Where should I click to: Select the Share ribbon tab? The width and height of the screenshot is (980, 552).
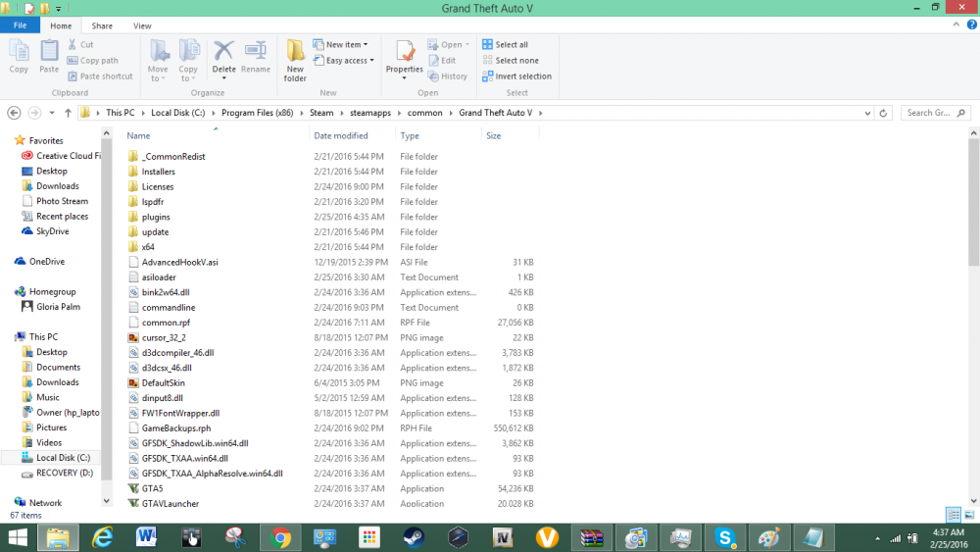(102, 25)
